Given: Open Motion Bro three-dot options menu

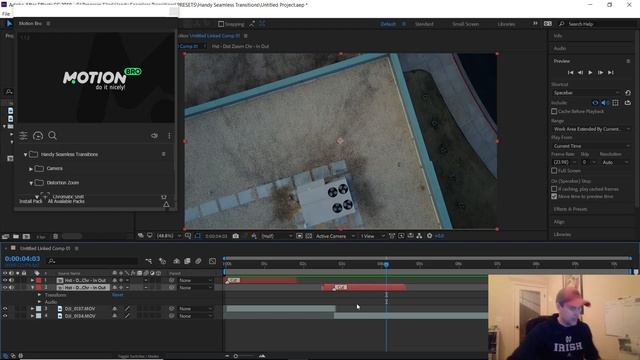Looking at the screenshot, I should (169, 136).
